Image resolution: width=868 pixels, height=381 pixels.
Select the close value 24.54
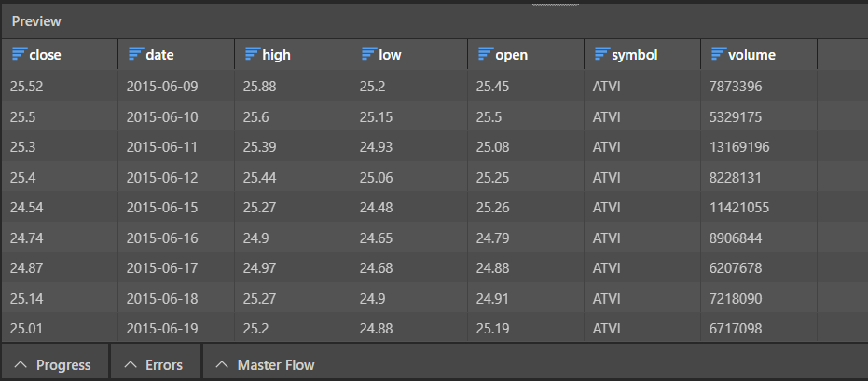coord(27,208)
